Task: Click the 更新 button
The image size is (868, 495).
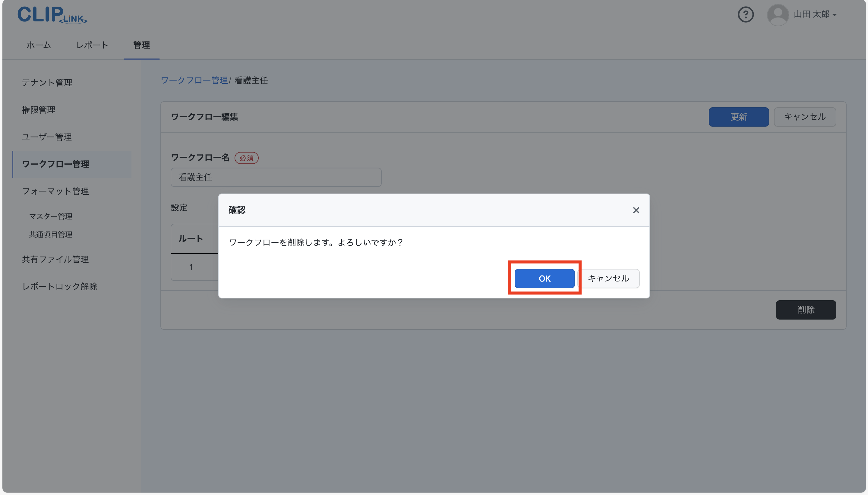Action: [x=738, y=117]
